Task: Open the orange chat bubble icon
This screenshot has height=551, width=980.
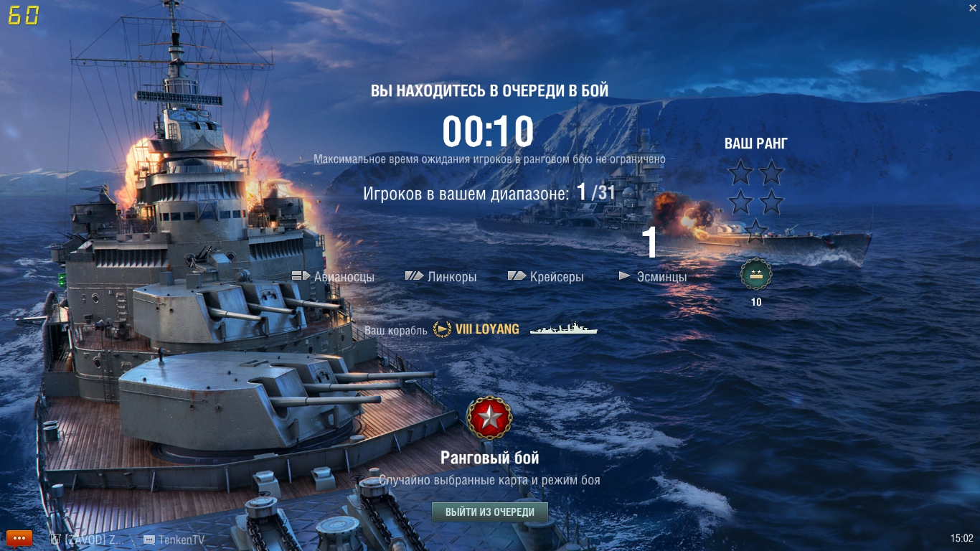Action: click(x=19, y=538)
